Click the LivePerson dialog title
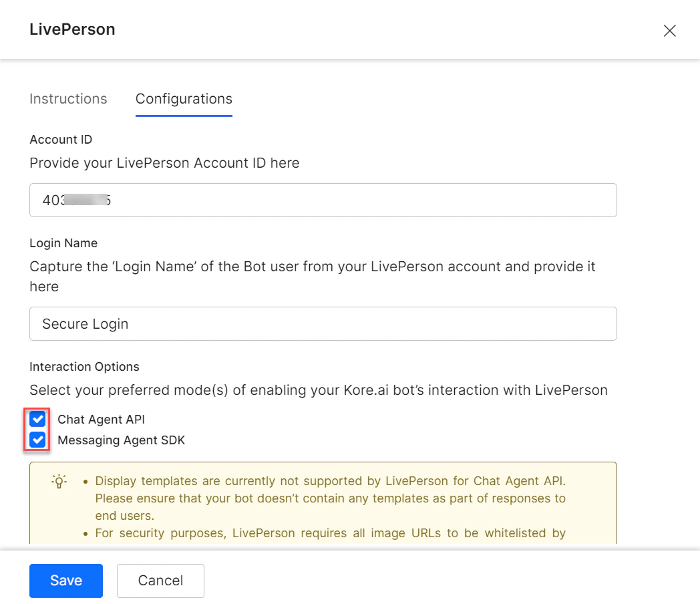Image resolution: width=700 pixels, height=604 pixels. coord(71,29)
